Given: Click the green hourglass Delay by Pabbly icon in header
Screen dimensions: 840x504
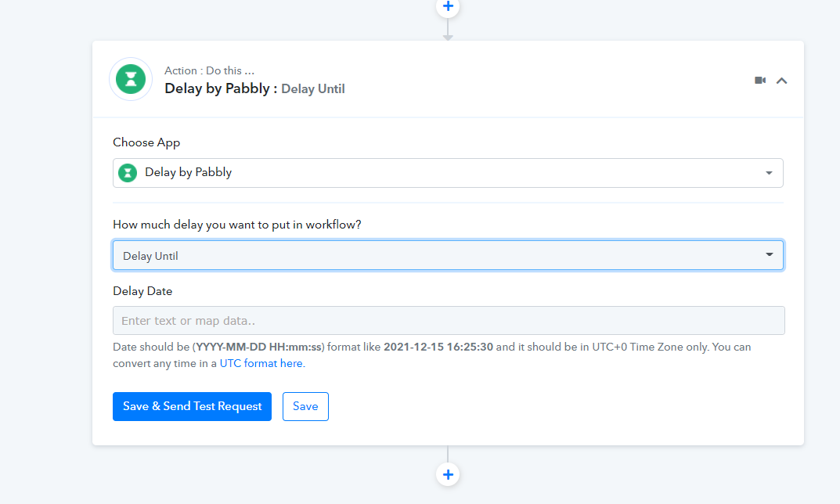Looking at the screenshot, I should pyautogui.click(x=131, y=79).
